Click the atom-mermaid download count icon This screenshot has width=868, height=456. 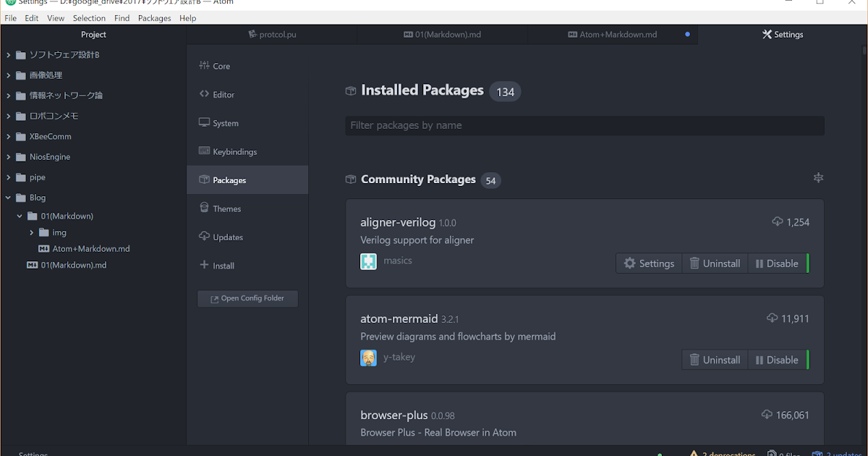[x=773, y=318]
